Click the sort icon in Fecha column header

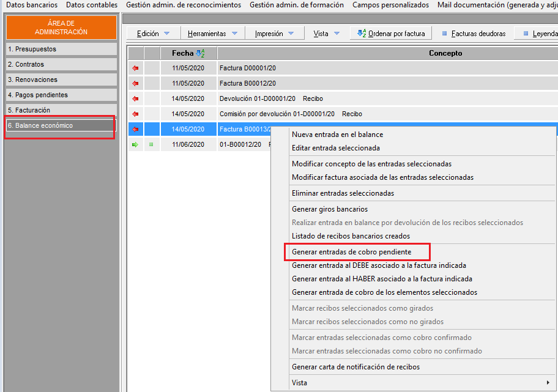coord(200,53)
